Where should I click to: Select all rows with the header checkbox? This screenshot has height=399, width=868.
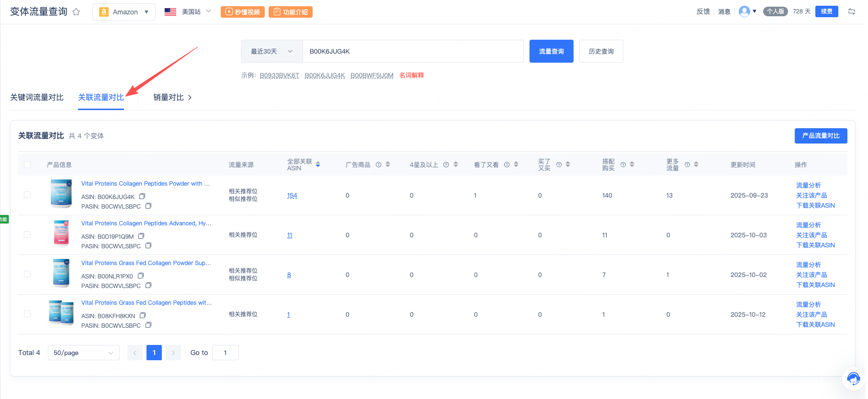[27, 165]
